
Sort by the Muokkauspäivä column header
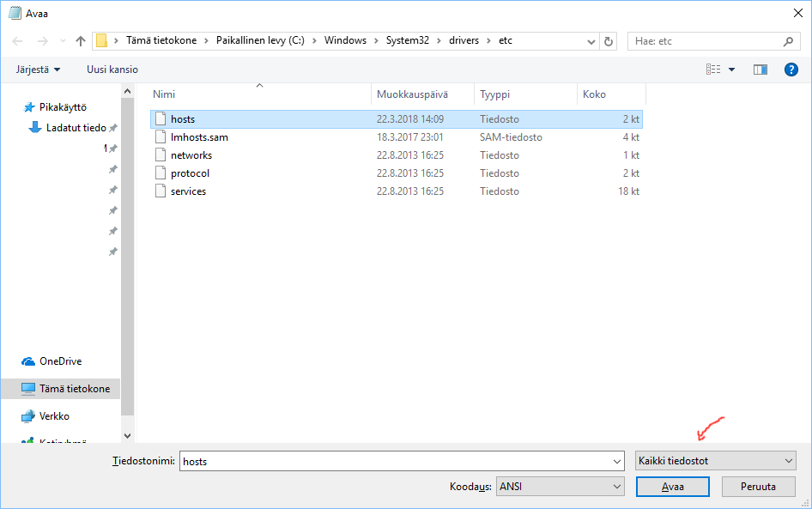(x=412, y=94)
